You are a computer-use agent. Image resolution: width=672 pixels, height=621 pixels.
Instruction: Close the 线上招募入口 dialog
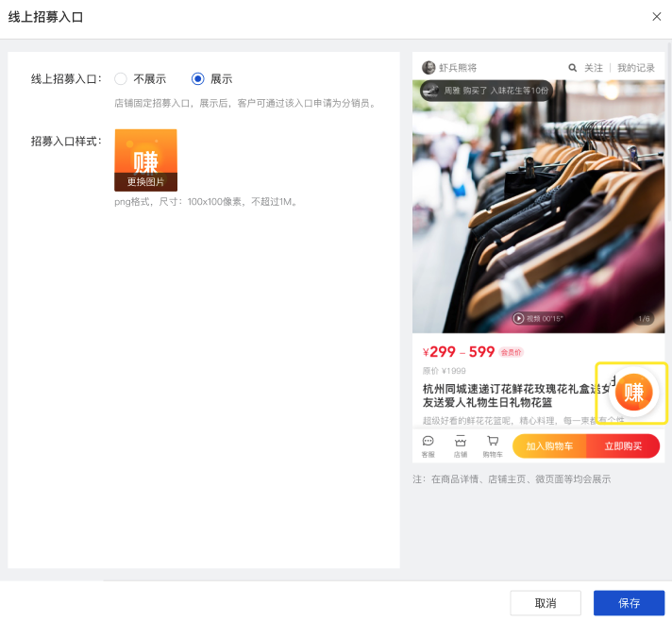tap(656, 17)
